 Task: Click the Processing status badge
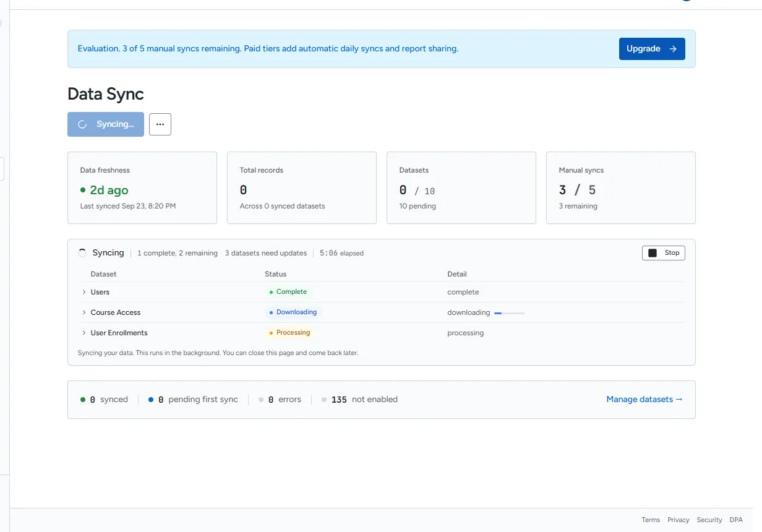click(x=289, y=333)
